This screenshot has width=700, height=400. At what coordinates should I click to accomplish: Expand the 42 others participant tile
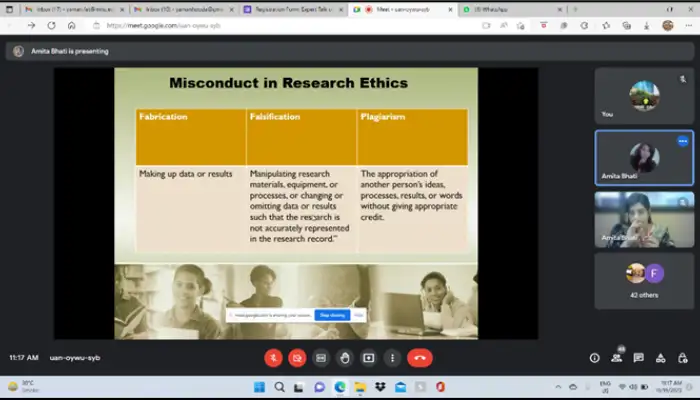pos(643,280)
